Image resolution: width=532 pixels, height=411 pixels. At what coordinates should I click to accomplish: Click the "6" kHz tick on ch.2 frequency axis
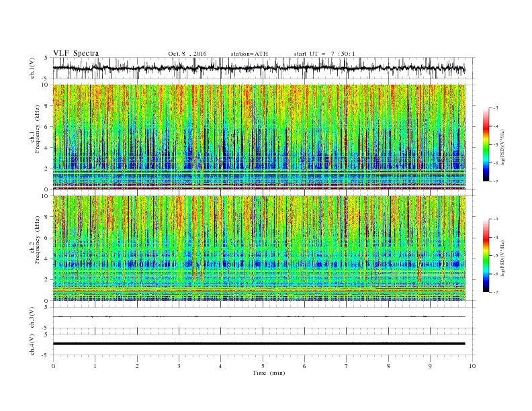click(47, 238)
